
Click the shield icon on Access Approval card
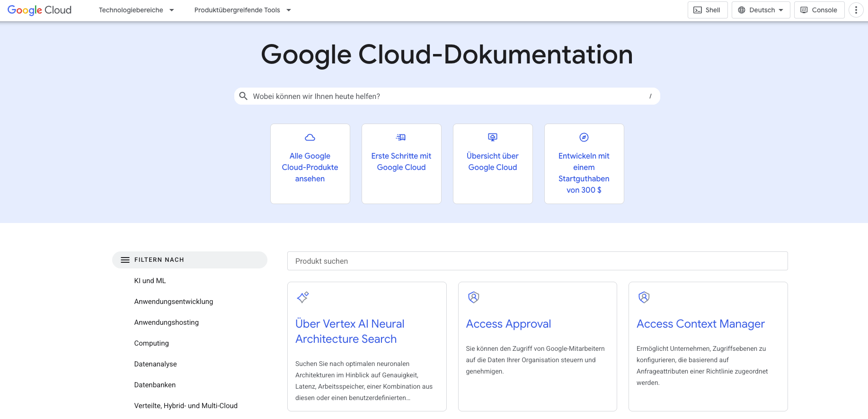point(474,297)
